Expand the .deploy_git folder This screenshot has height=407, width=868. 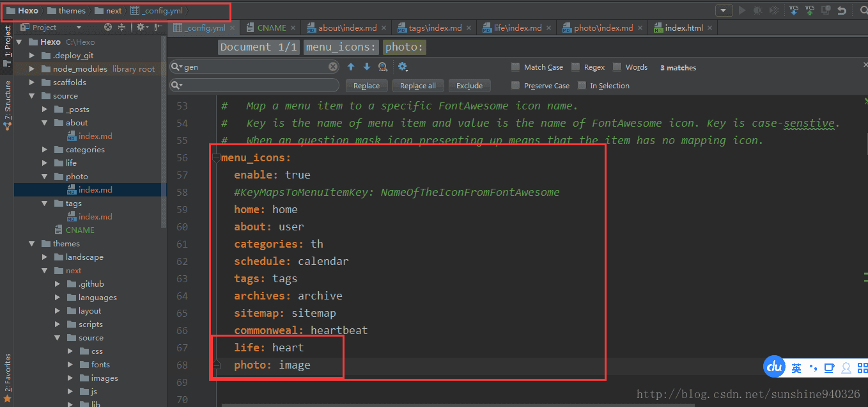pyautogui.click(x=32, y=56)
